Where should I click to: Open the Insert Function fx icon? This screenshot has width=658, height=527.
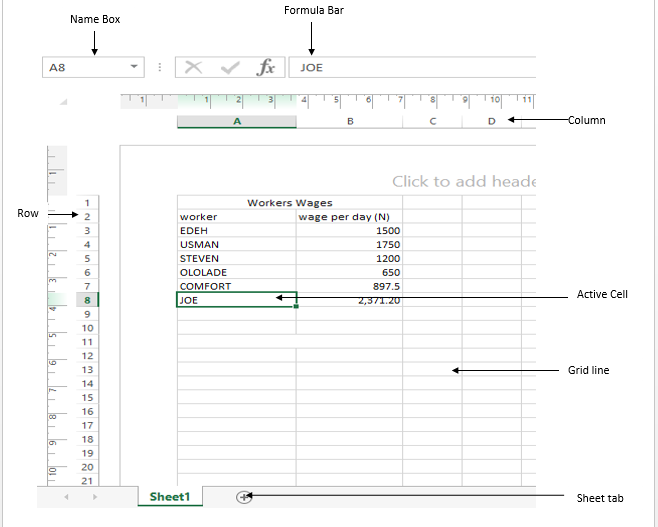tap(266, 67)
